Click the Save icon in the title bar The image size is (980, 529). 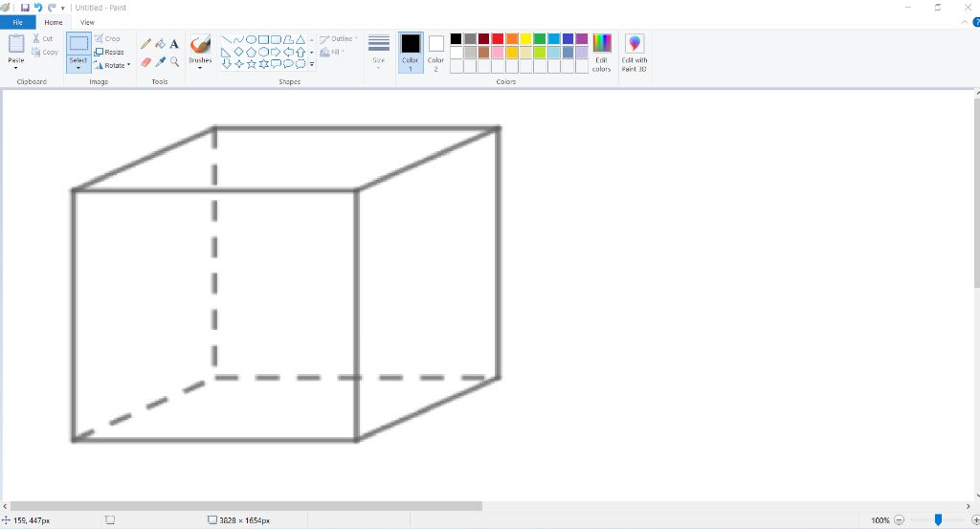coord(25,8)
